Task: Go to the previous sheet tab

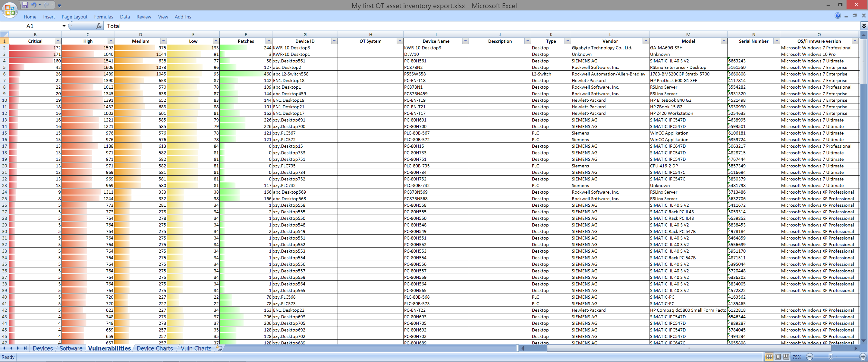Action: point(11,348)
